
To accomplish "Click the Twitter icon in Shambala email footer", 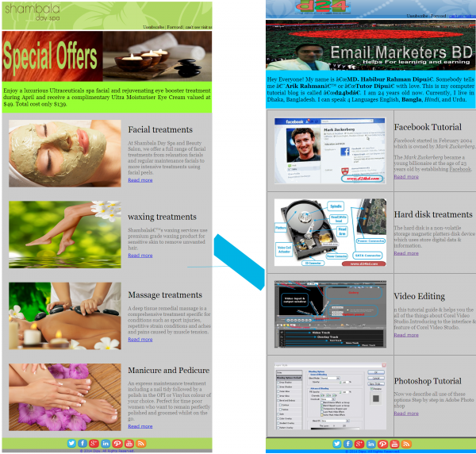I will [x=71, y=444].
